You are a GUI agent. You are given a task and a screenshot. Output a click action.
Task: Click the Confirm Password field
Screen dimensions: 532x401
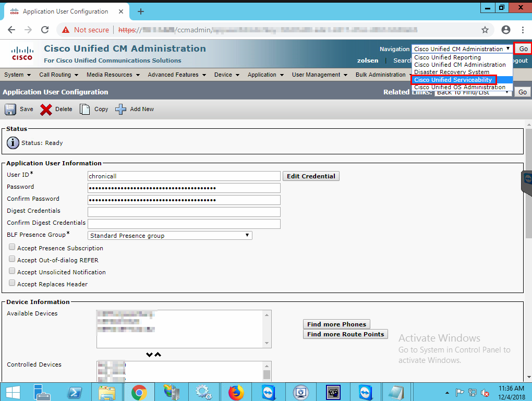184,200
